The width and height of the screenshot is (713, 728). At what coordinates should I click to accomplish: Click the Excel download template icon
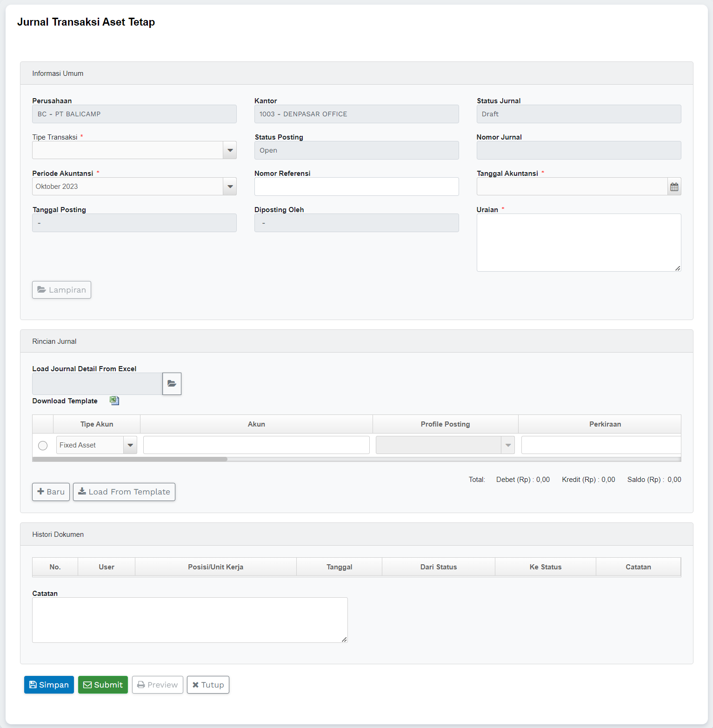point(114,401)
